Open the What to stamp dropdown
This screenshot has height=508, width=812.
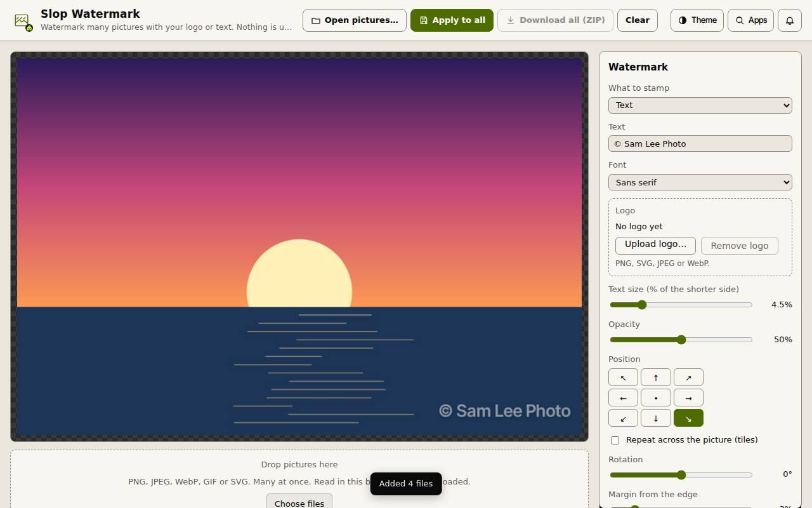pyautogui.click(x=700, y=105)
